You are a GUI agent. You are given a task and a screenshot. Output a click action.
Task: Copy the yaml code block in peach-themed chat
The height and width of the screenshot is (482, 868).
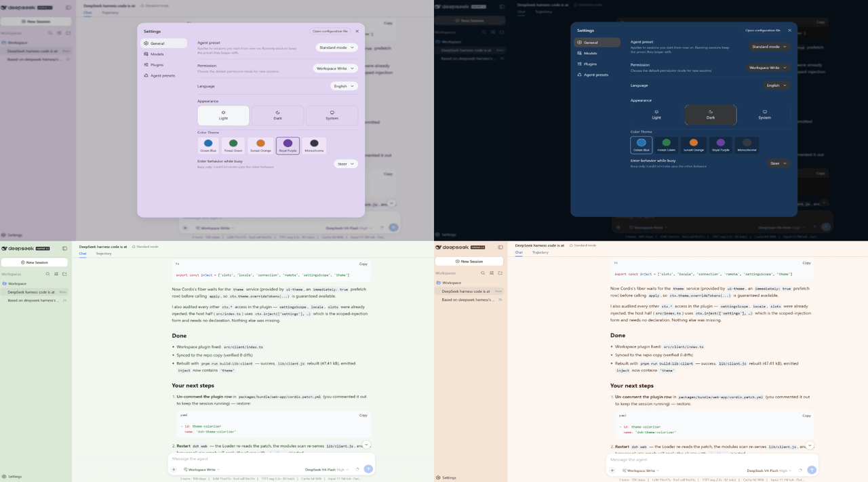tap(806, 416)
